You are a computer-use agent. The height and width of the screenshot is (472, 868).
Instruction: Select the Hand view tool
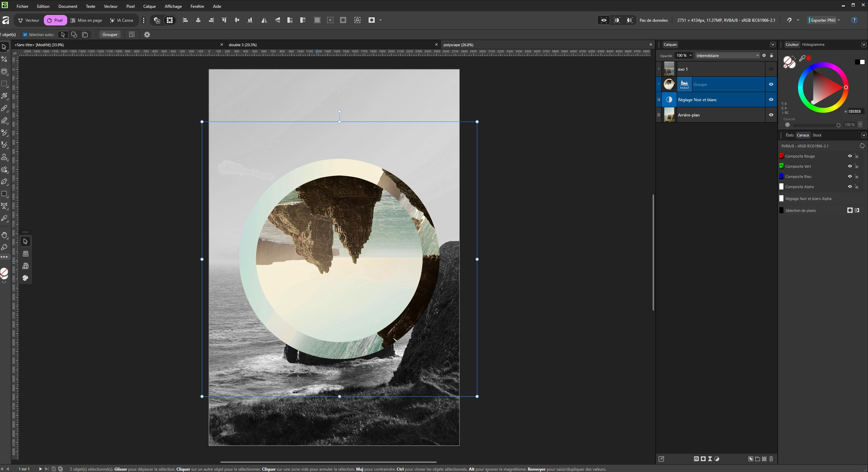point(4,235)
